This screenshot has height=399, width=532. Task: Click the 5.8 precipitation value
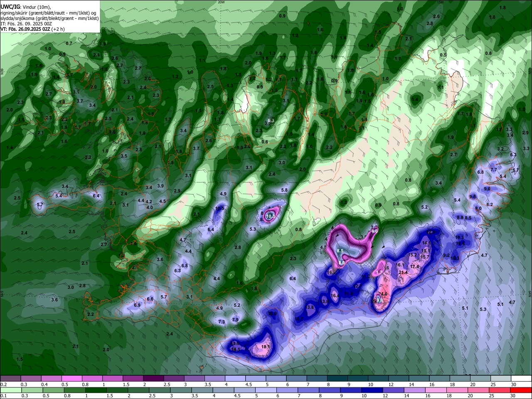point(284,190)
